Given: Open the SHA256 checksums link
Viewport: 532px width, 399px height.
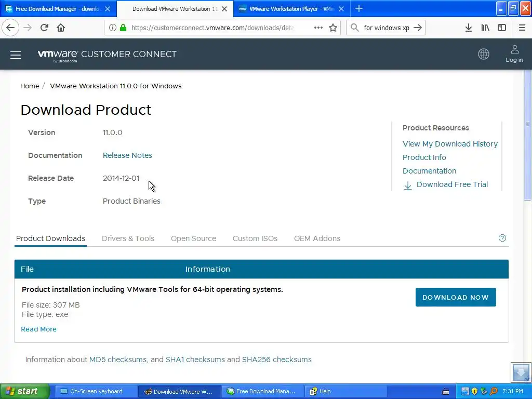Looking at the screenshot, I should coord(276,360).
